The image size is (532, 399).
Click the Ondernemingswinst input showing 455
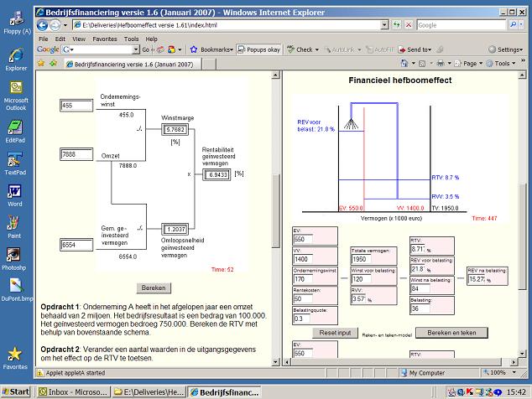click(76, 106)
